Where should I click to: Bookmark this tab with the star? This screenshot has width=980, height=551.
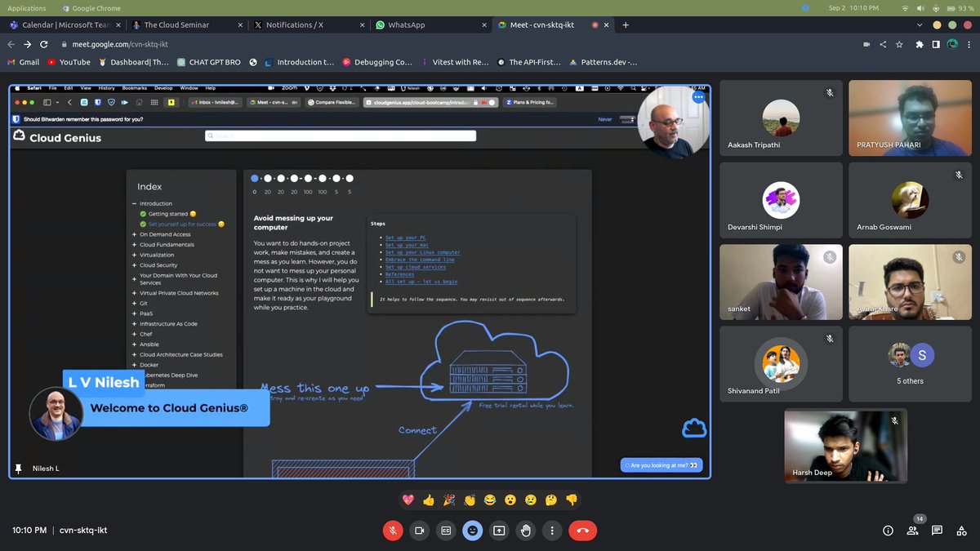click(x=898, y=44)
